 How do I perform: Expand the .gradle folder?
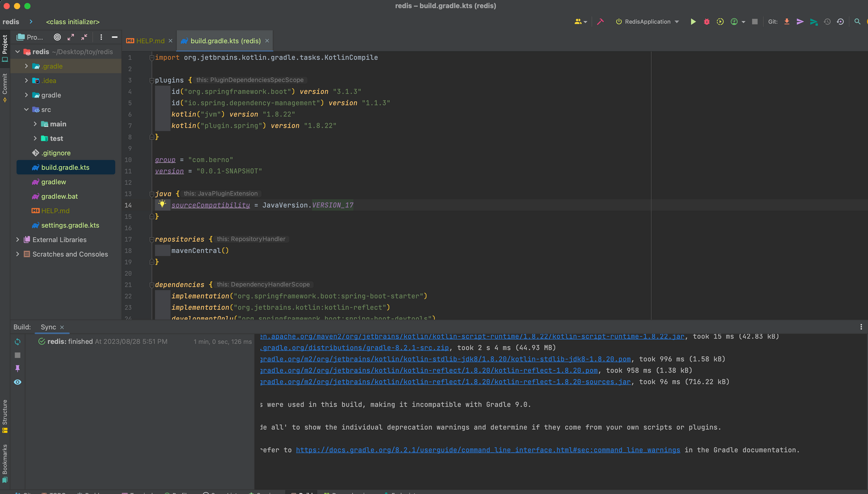point(27,66)
